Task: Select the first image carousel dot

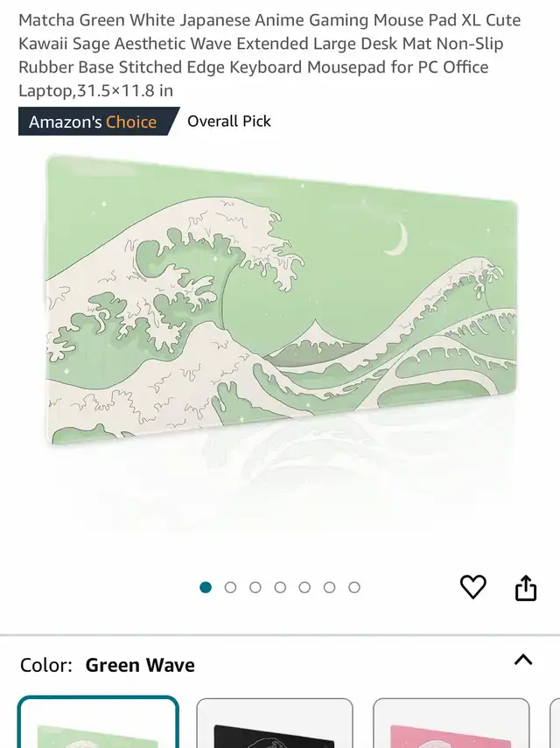Action: 206,587
